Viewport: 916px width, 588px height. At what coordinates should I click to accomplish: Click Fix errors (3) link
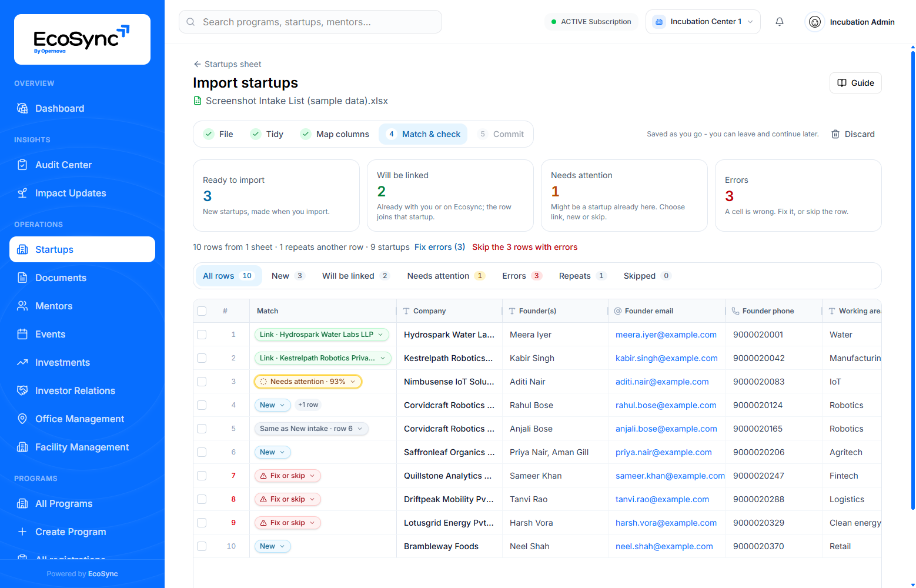click(440, 247)
